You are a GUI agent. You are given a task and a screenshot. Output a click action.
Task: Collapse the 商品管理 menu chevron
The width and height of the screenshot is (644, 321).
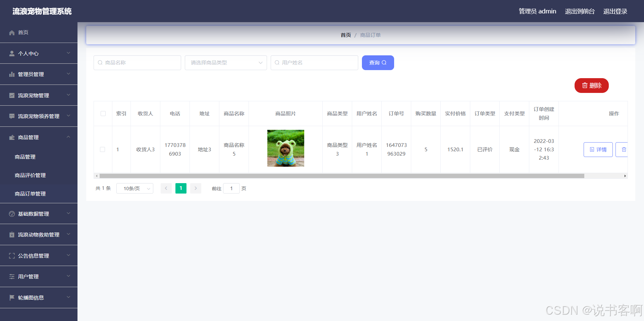pyautogui.click(x=68, y=137)
